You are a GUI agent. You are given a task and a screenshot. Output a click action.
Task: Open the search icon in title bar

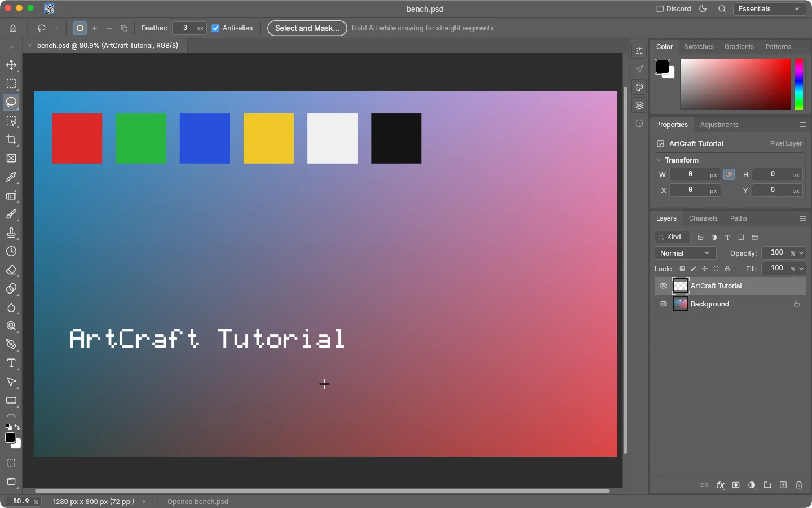coord(722,9)
